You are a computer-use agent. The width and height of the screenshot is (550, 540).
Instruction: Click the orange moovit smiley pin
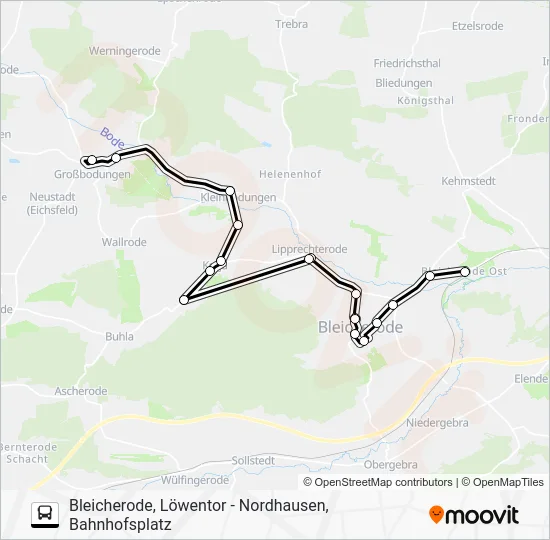(x=436, y=515)
